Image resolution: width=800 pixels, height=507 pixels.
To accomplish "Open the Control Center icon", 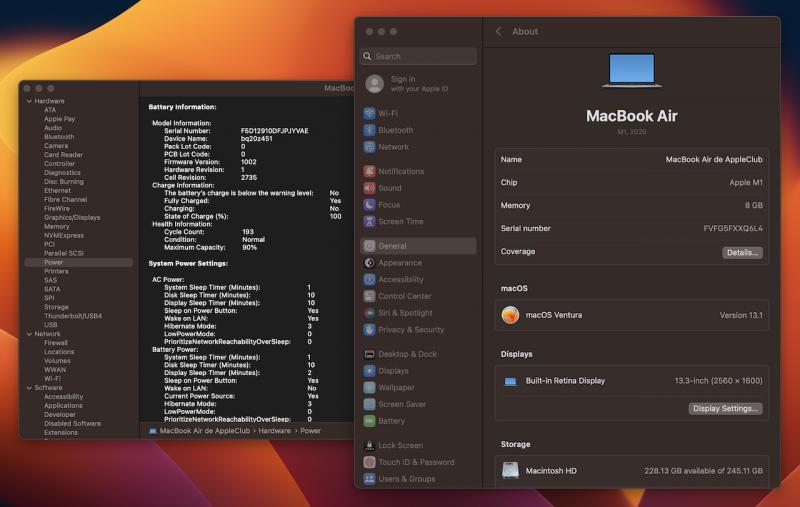I will click(369, 296).
